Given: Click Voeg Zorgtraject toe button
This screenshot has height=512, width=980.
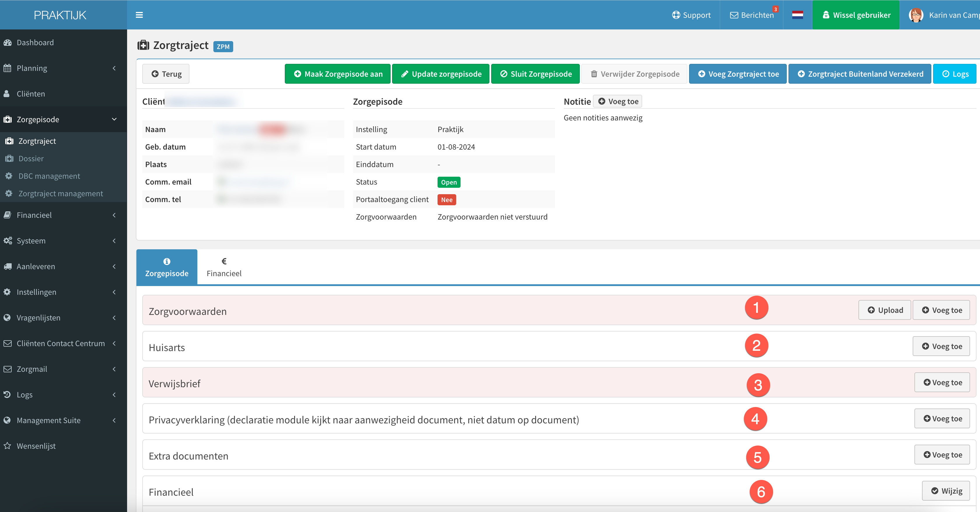Looking at the screenshot, I should tap(738, 74).
